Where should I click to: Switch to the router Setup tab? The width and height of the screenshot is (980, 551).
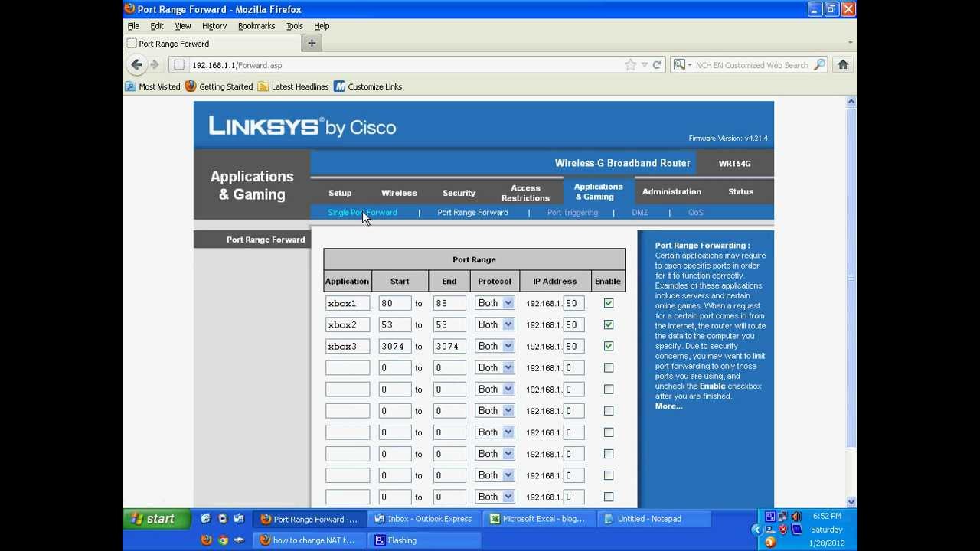coord(340,193)
